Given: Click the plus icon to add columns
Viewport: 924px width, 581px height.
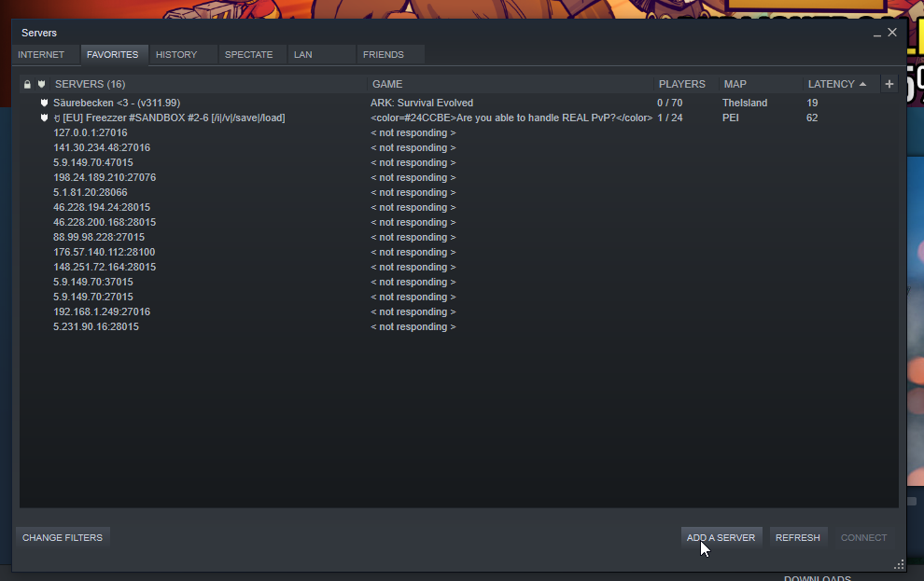Looking at the screenshot, I should 889,84.
